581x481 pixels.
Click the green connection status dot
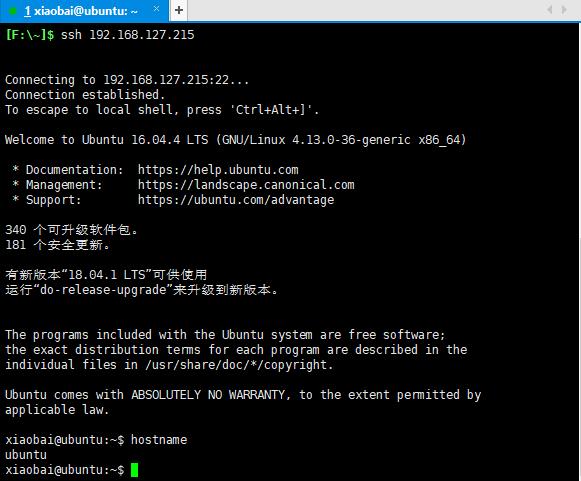coord(12,11)
